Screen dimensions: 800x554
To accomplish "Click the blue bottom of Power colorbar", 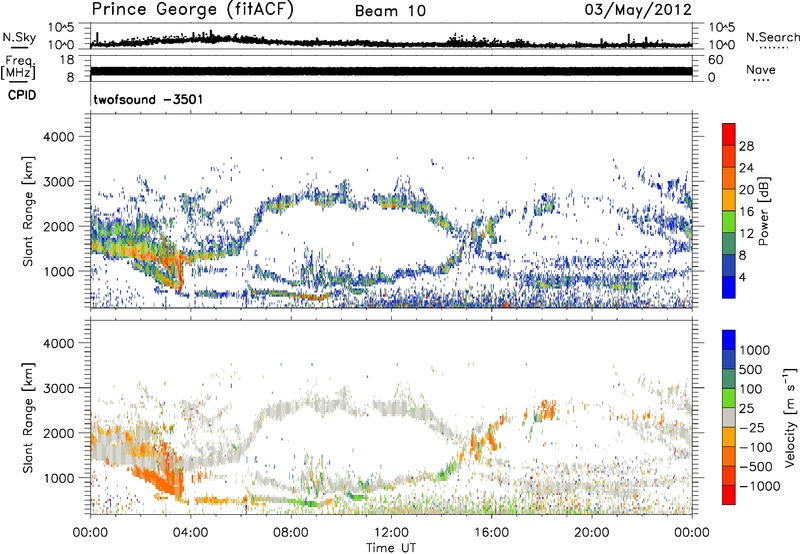I will click(729, 287).
